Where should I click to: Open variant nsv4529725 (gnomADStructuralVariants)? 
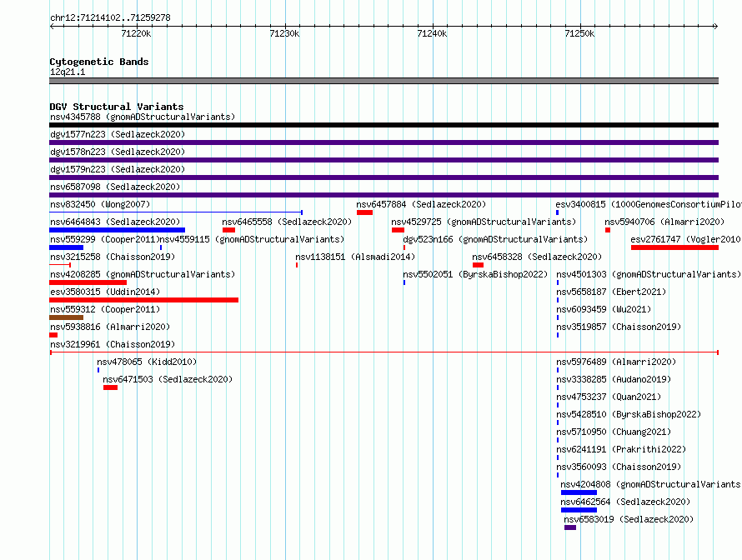coord(484,222)
